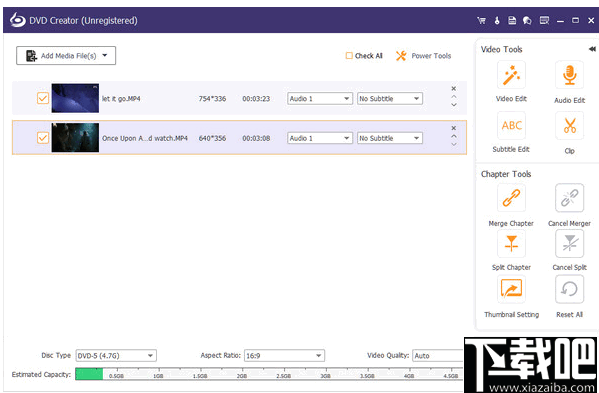Click the Cancel Merger icon
The image size is (599, 393).
[569, 198]
